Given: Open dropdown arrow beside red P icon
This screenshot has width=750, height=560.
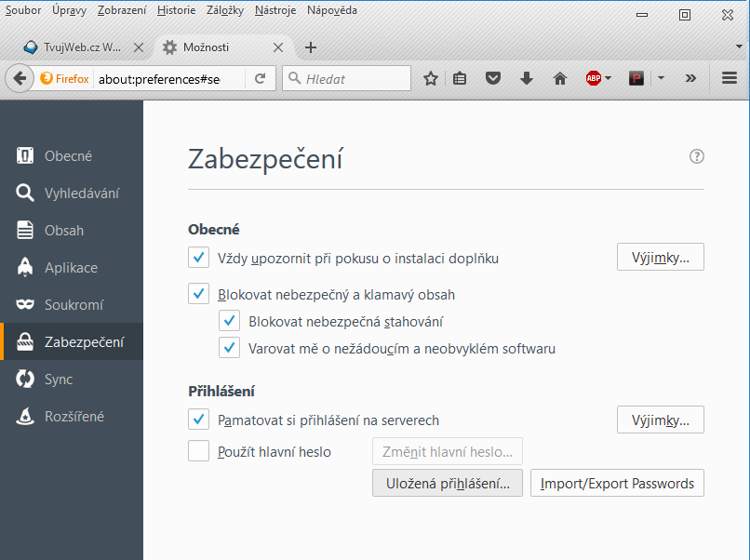Looking at the screenshot, I should (x=661, y=79).
